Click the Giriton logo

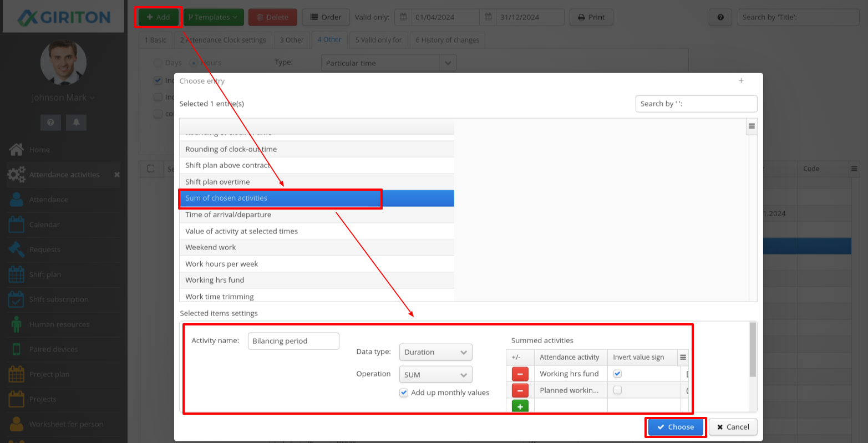63,17
